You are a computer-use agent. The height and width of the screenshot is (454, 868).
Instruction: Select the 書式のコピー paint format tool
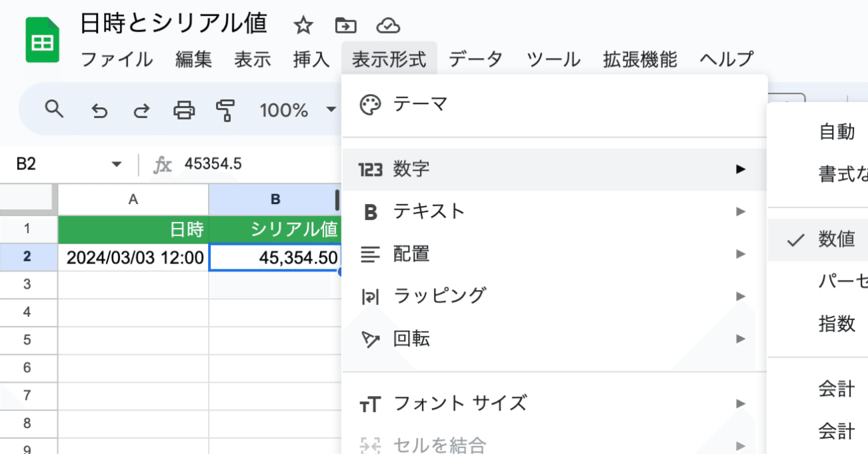point(225,110)
